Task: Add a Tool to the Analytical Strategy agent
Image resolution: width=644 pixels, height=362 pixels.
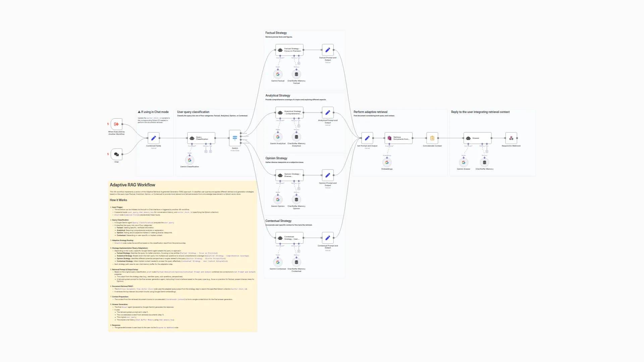Action: tap(299, 126)
